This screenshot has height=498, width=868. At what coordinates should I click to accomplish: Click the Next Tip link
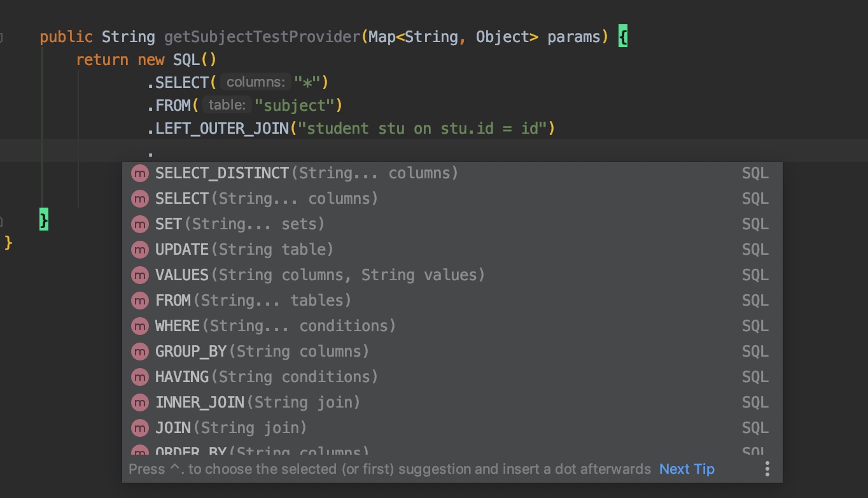687,469
